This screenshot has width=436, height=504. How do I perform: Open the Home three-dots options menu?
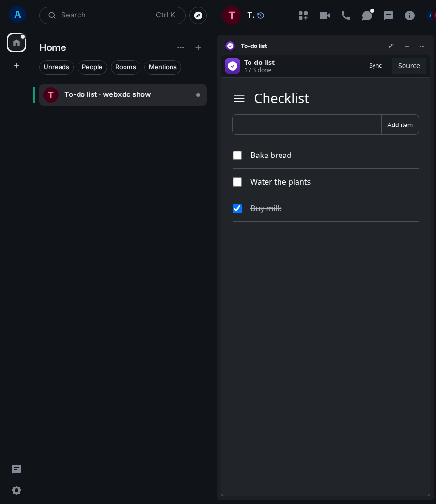point(181,47)
